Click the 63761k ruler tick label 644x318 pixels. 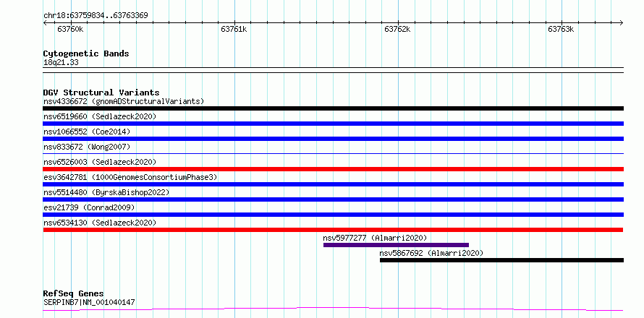point(234,29)
